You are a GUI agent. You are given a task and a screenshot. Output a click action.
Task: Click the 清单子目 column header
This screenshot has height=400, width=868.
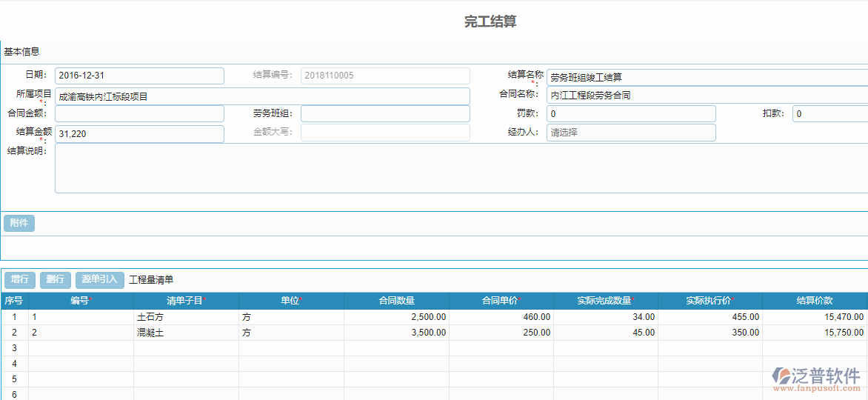tap(186, 301)
